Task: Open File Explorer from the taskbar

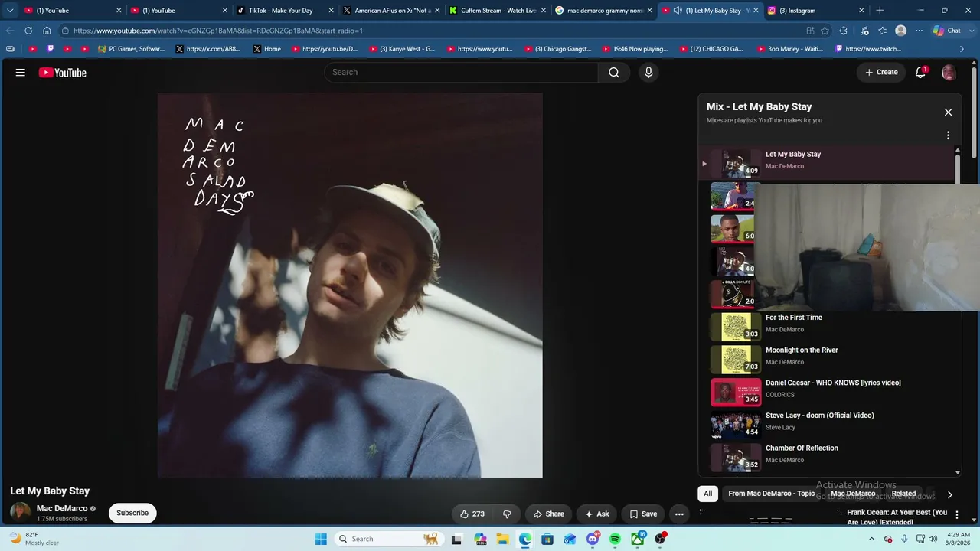Action: pos(502,539)
